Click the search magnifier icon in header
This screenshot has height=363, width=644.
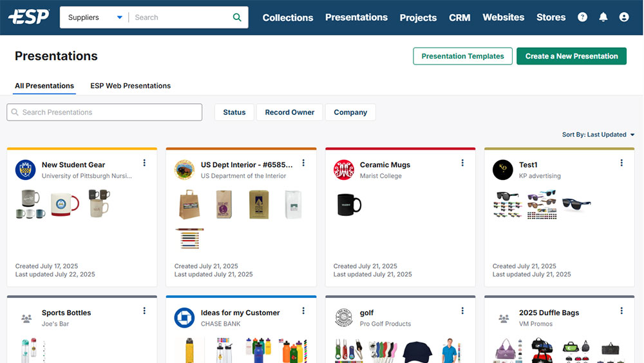click(x=237, y=17)
